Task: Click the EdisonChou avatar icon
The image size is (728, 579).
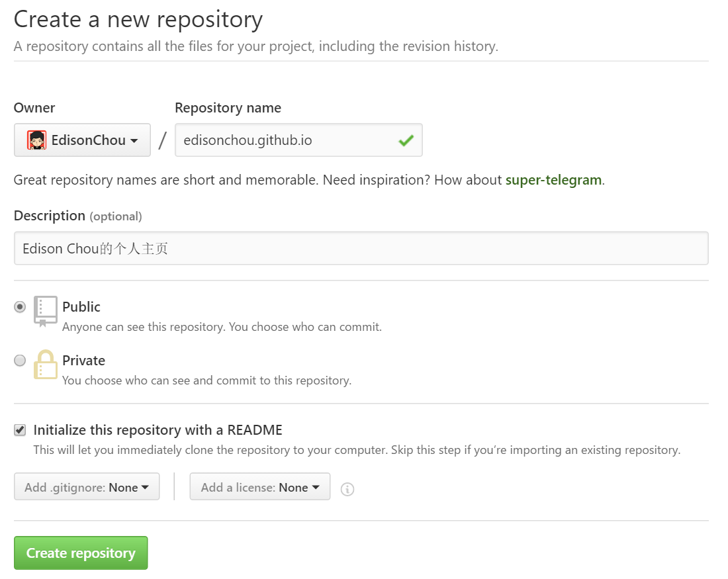Action: (36, 140)
